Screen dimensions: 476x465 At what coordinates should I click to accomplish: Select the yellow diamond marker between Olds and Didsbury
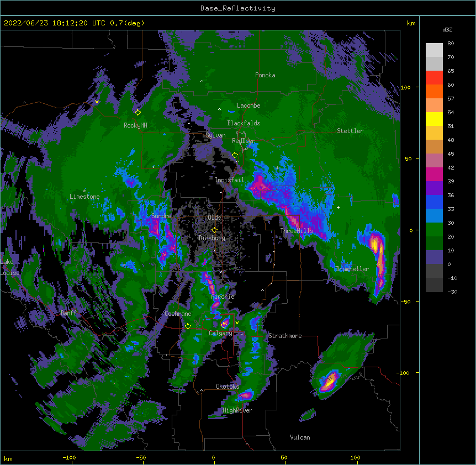pyautogui.click(x=214, y=230)
